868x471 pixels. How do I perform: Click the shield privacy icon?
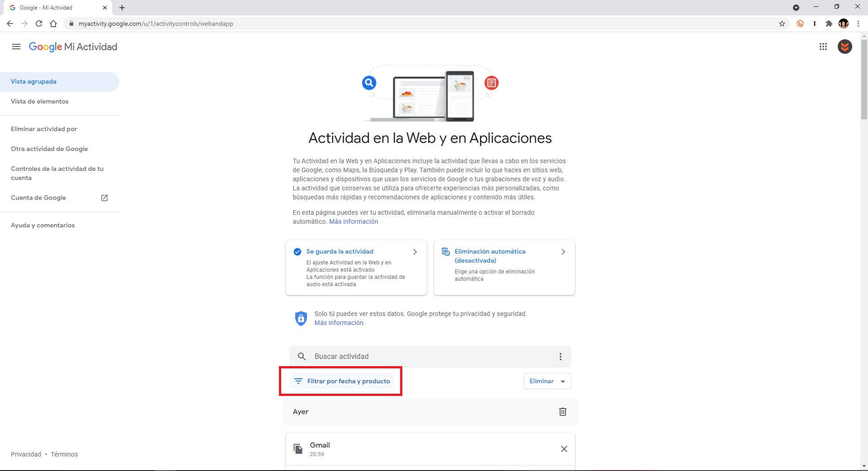(x=301, y=318)
